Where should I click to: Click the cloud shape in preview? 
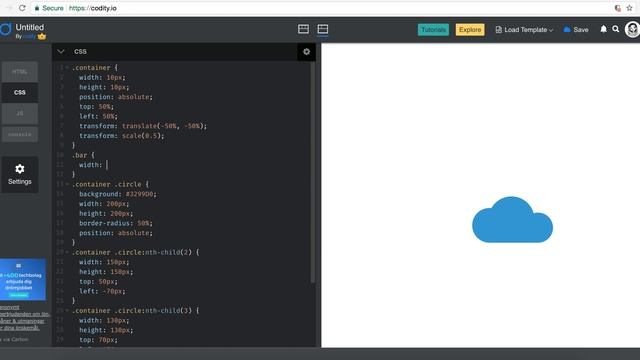tap(512, 220)
